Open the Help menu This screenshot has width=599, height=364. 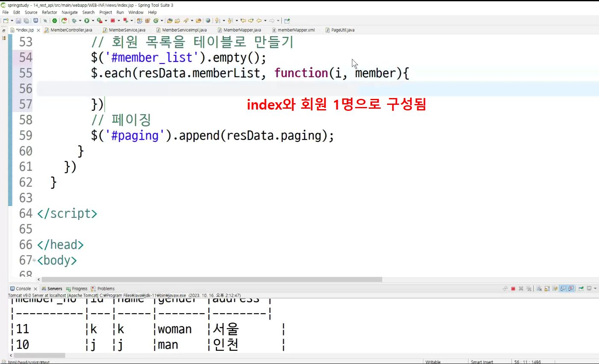152,12
